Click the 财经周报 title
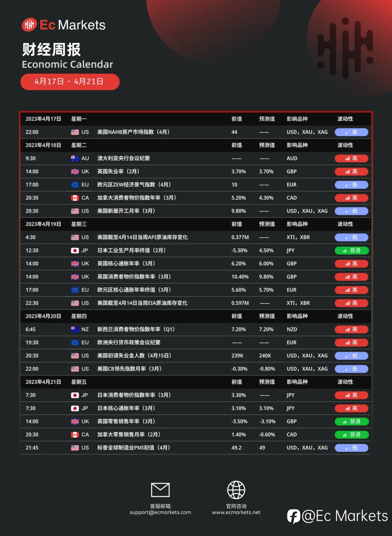392x536 pixels. coord(52,50)
